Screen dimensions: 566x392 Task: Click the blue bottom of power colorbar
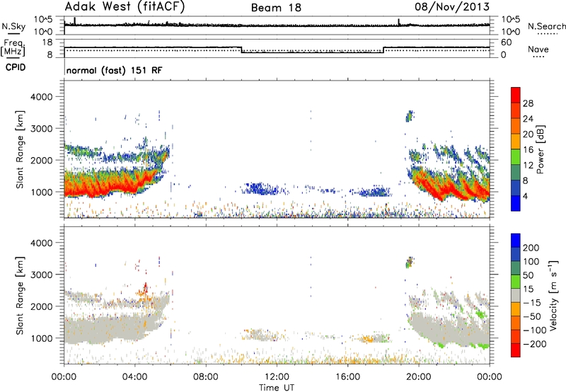click(516, 204)
